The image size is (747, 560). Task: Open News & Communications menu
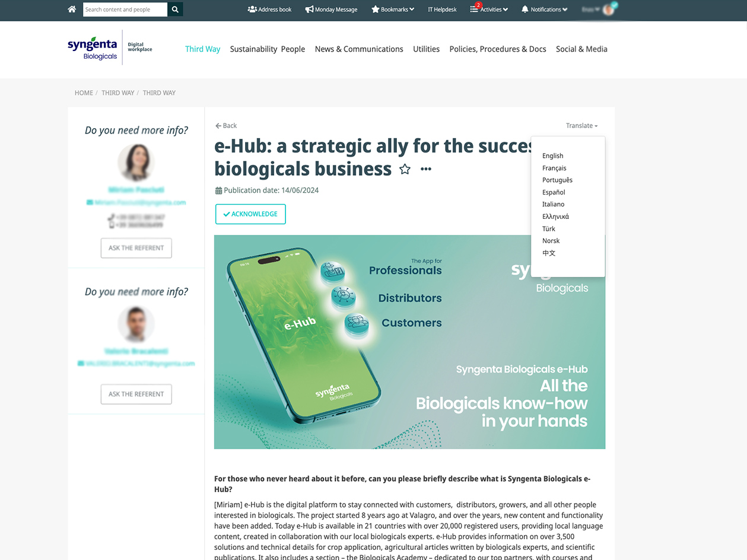359,49
